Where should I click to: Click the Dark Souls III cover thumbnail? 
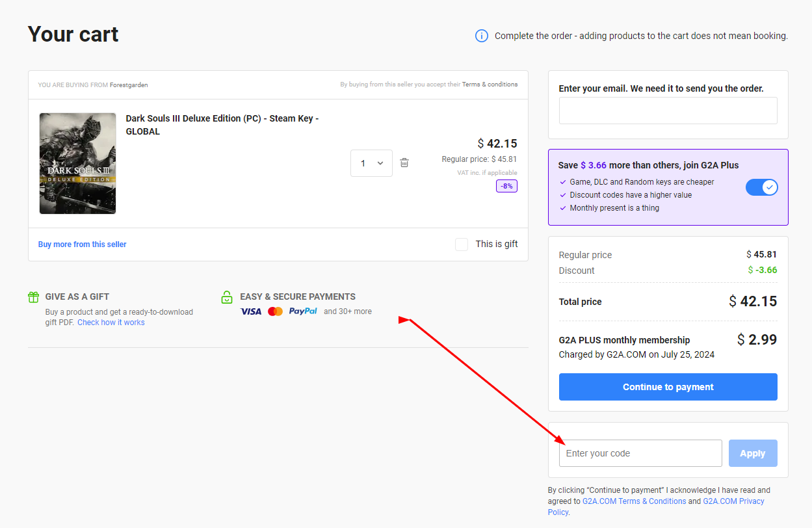77,163
